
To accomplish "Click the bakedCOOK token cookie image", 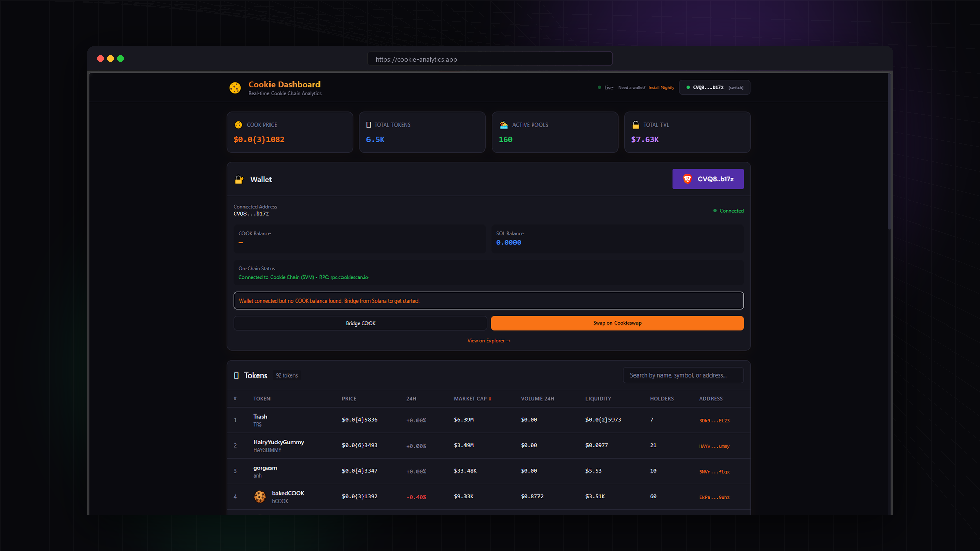I will (260, 496).
